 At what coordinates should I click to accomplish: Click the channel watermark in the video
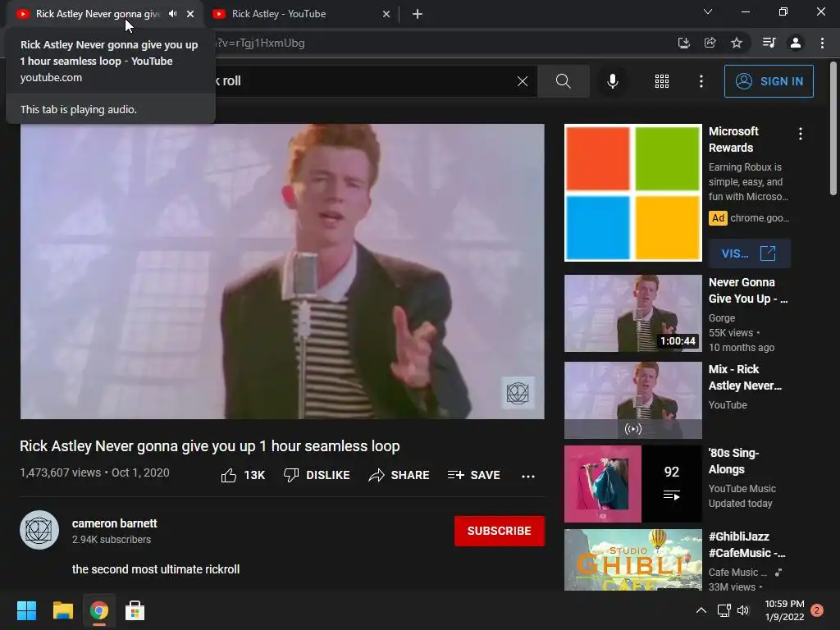pos(518,393)
